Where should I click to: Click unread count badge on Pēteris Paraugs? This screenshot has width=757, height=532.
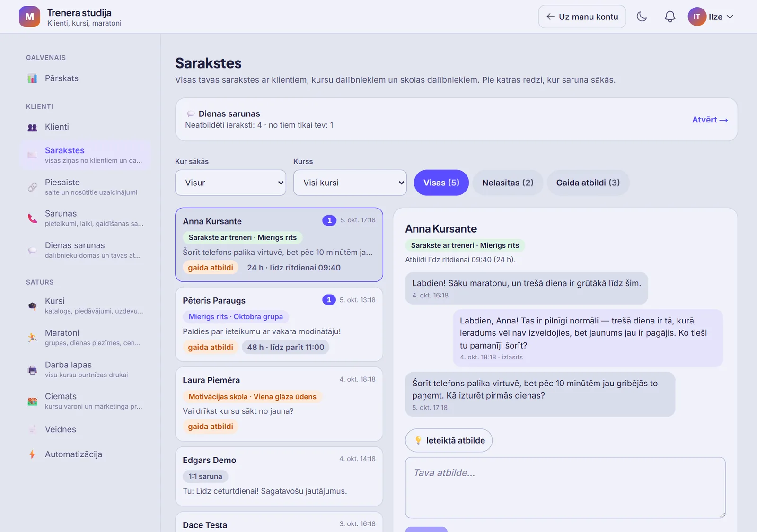tap(329, 300)
